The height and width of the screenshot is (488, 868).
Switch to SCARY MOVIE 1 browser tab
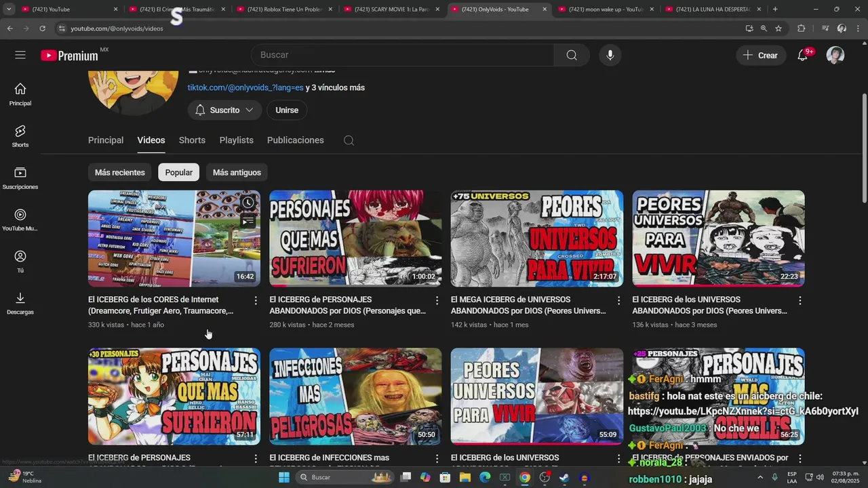pyautogui.click(x=391, y=9)
